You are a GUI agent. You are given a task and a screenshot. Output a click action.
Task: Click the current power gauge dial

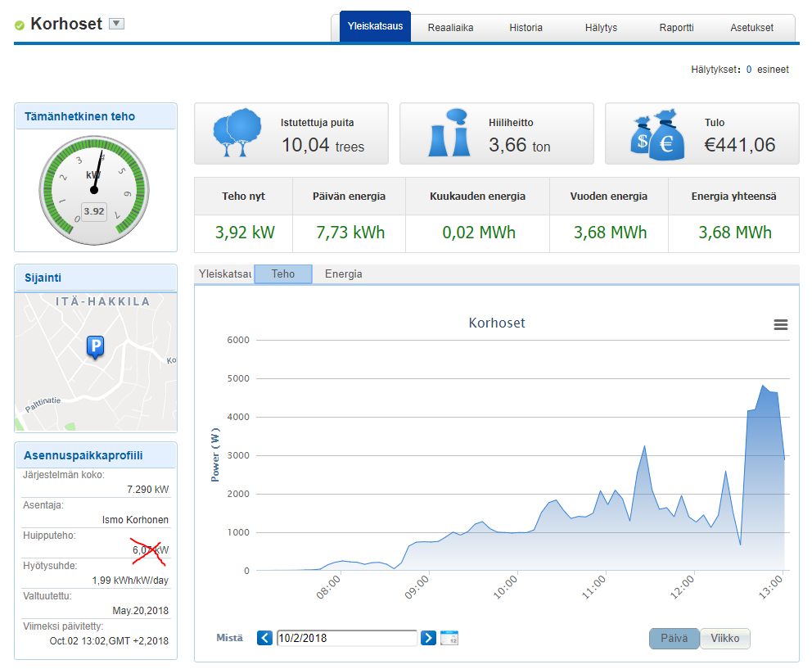point(94,190)
